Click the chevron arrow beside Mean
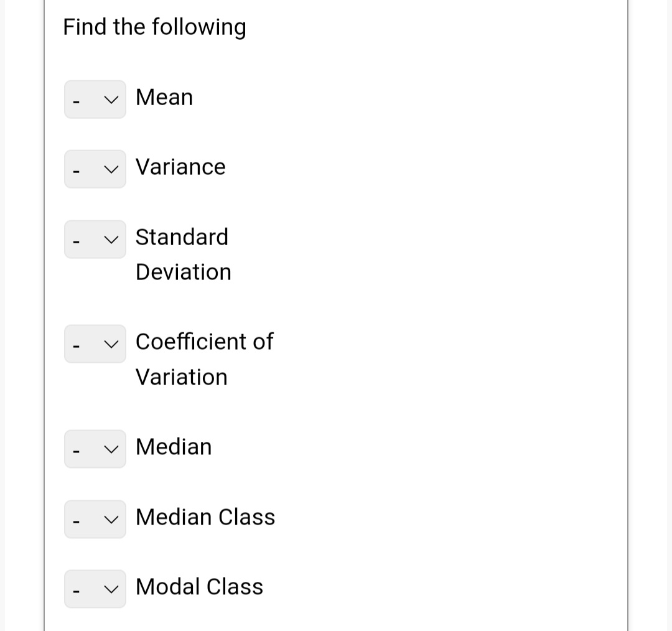The height and width of the screenshot is (631, 672). [111, 99]
